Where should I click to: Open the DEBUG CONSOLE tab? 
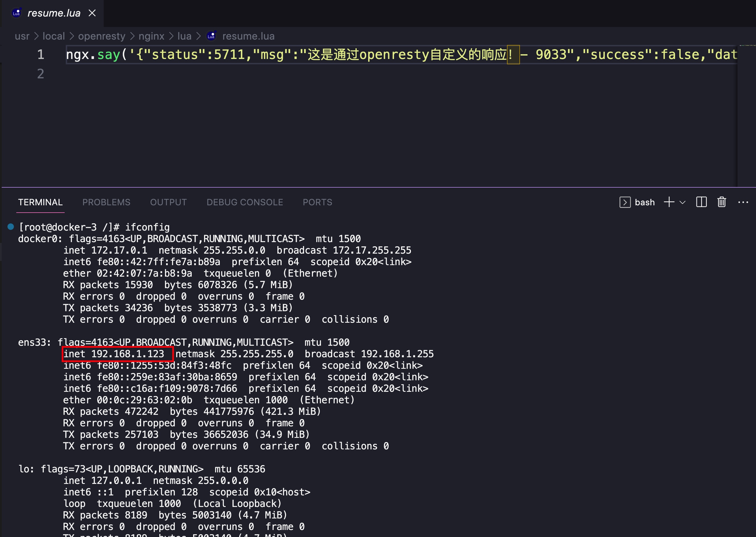point(245,202)
